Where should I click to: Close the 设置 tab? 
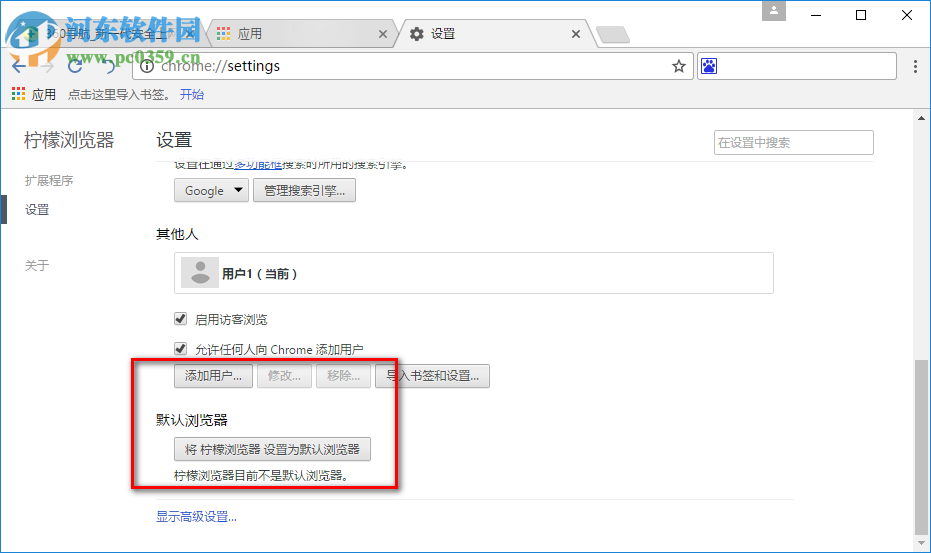point(575,34)
